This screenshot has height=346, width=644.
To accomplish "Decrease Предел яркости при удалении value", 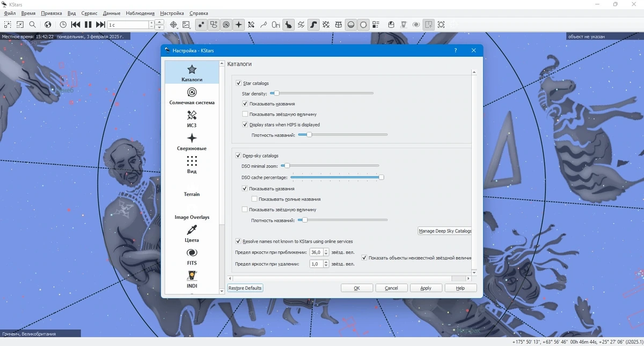I will 326,266.
